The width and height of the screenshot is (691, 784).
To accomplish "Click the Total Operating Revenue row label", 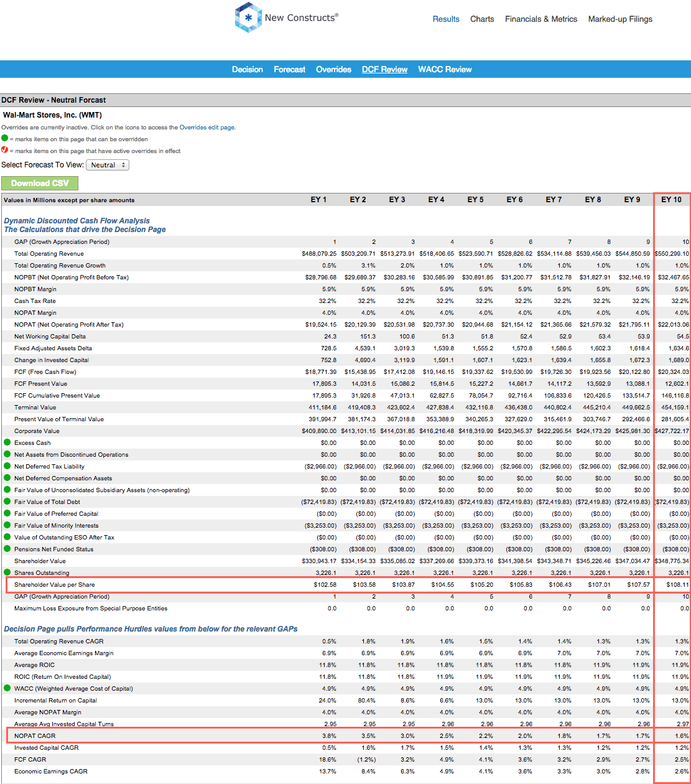I will (x=49, y=254).
